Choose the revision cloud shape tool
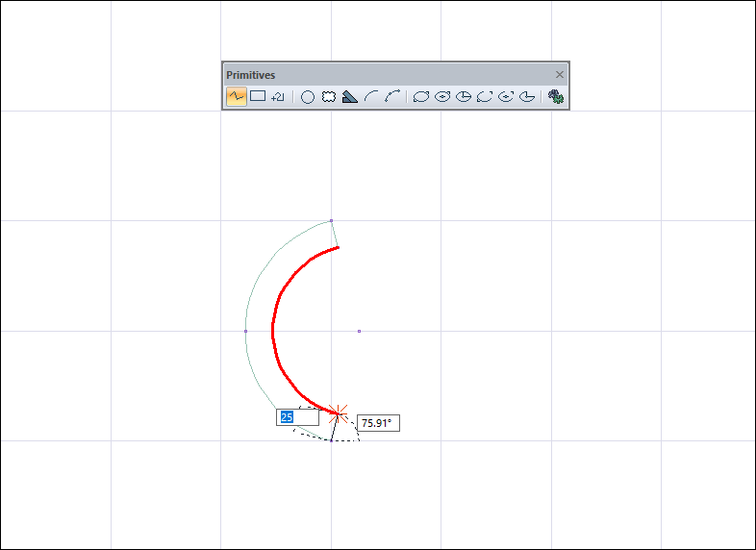 click(x=329, y=96)
